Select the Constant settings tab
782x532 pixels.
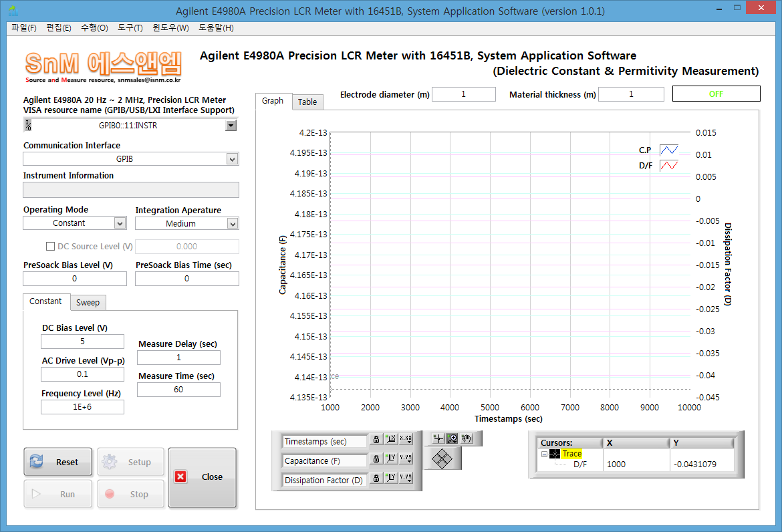(x=45, y=301)
